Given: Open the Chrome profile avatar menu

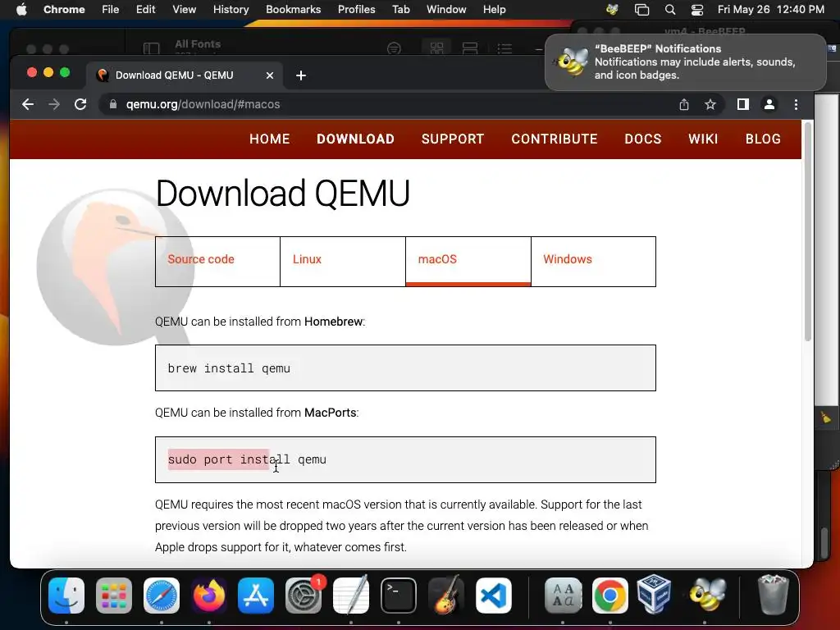Looking at the screenshot, I should click(x=769, y=104).
